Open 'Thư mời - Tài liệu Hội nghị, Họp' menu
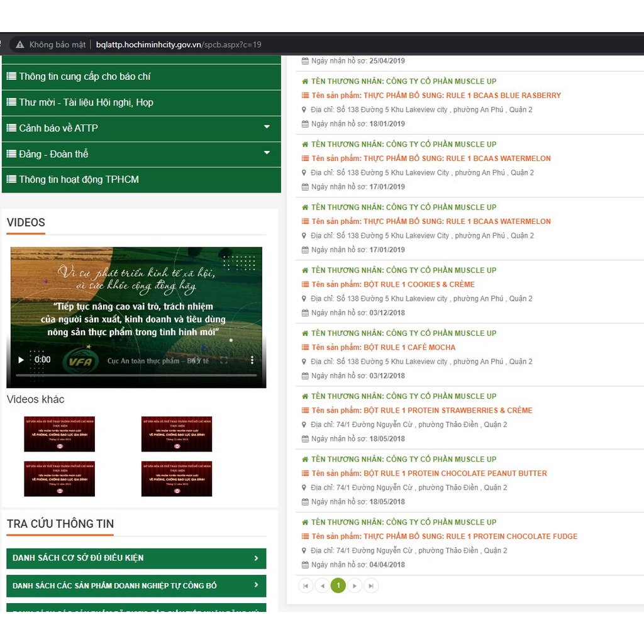Screen dimensions: 644x644 (x=86, y=102)
